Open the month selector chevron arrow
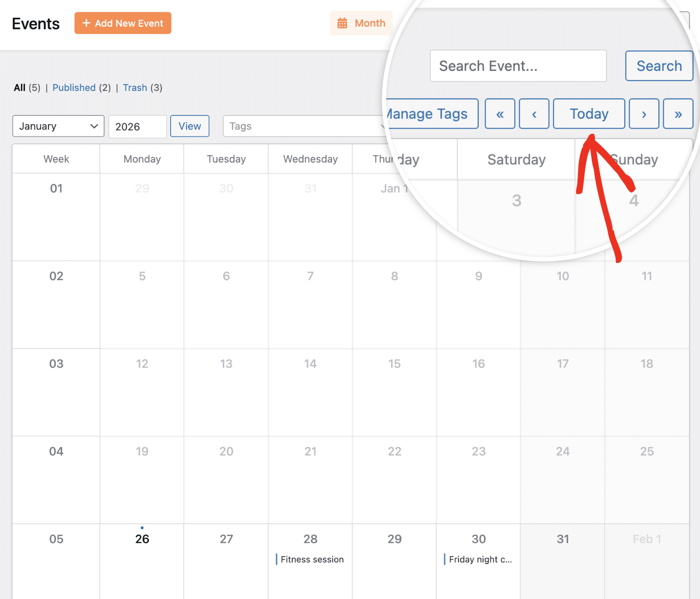The image size is (700, 599). coord(93,126)
